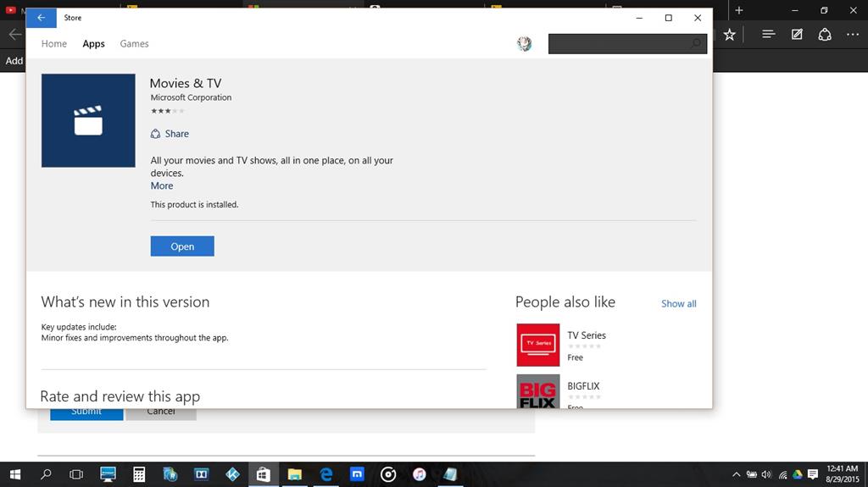Open the user account avatar

point(524,44)
